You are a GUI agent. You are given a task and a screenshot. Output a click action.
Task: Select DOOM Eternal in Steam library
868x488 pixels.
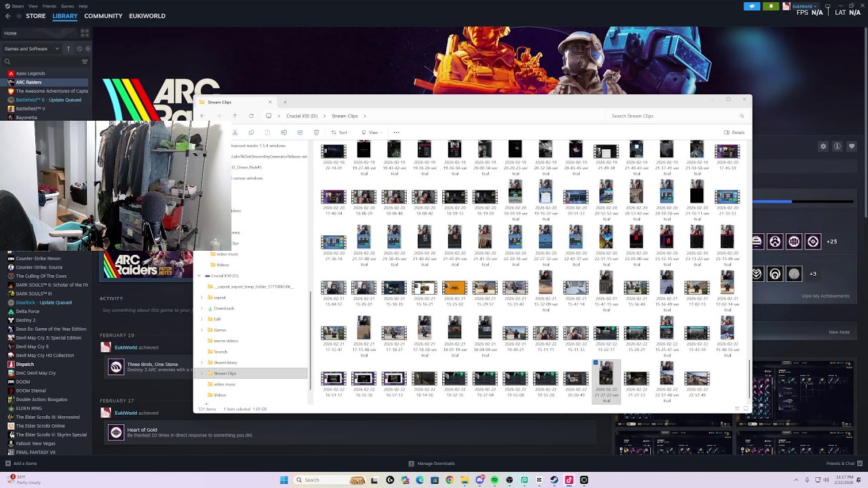pos(31,390)
